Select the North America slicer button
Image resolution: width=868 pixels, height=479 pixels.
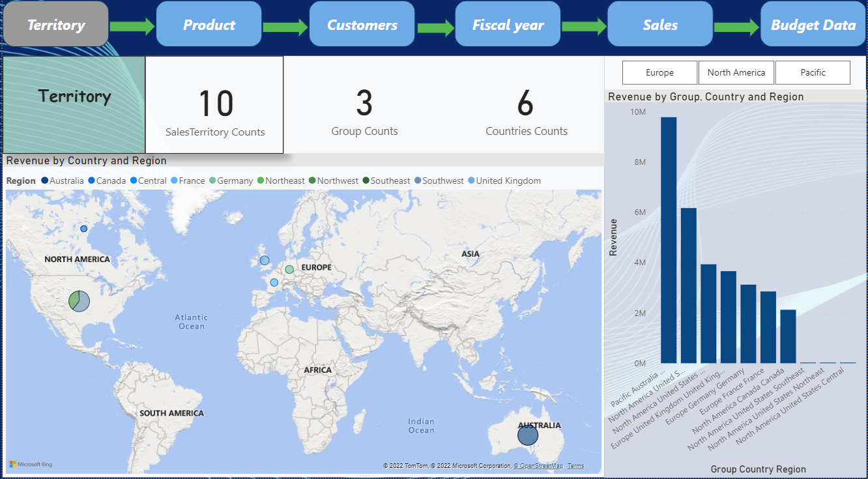click(x=736, y=72)
